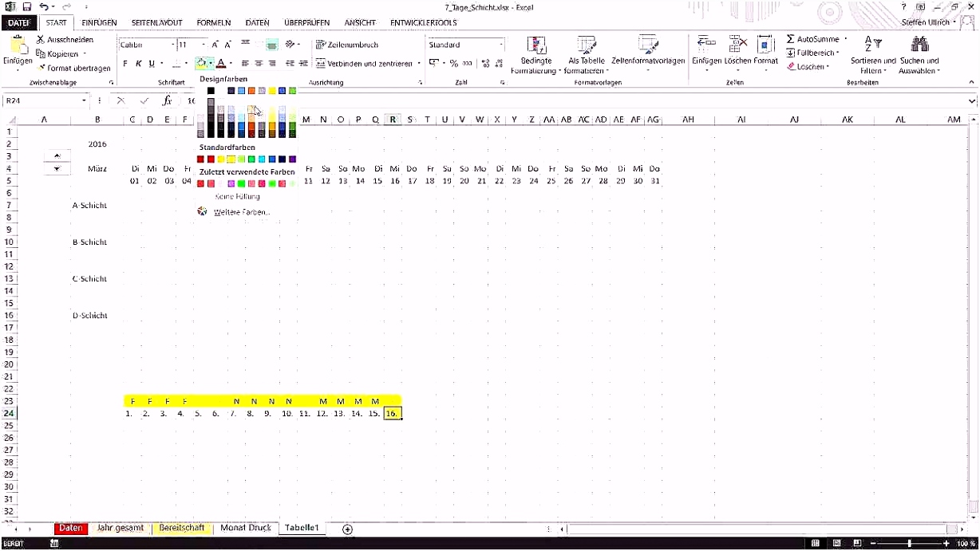Image resolution: width=980 pixels, height=551 pixels.
Task: Switch to the FORMELN ribbon tab
Action: 214,23
